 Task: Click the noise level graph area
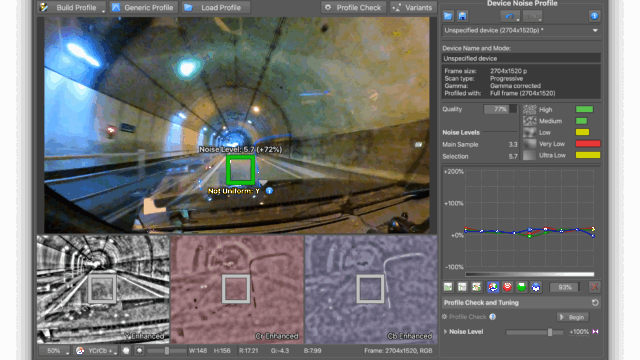[529, 219]
